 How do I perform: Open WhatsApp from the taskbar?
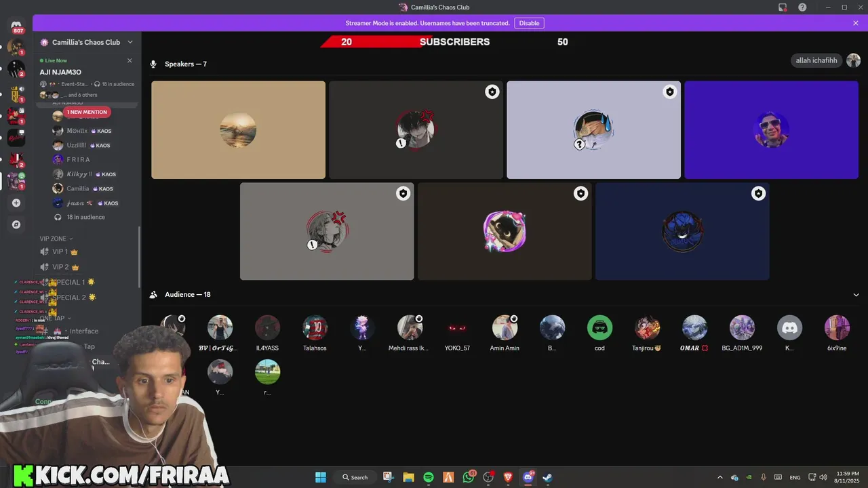coord(469,477)
